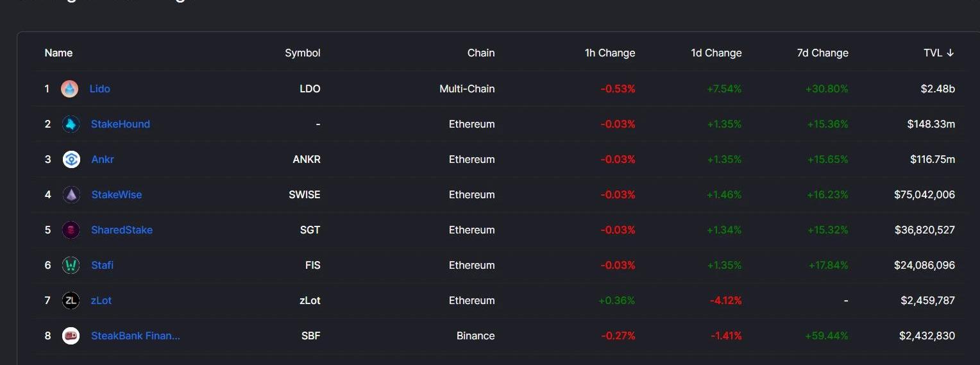Screen dimensions: 980x365
Task: Sort by the 1h Change header
Action: pyautogui.click(x=610, y=53)
